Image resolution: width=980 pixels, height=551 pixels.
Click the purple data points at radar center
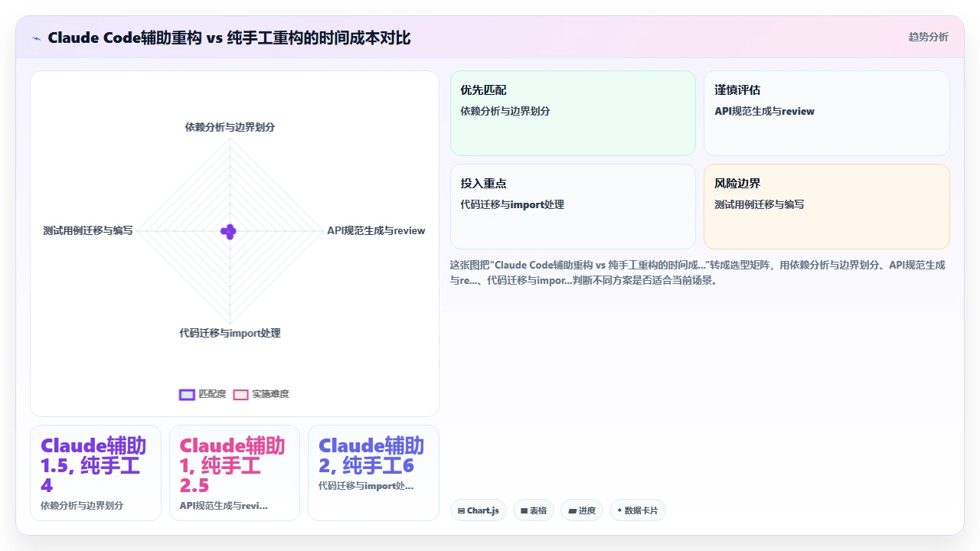[x=228, y=231]
